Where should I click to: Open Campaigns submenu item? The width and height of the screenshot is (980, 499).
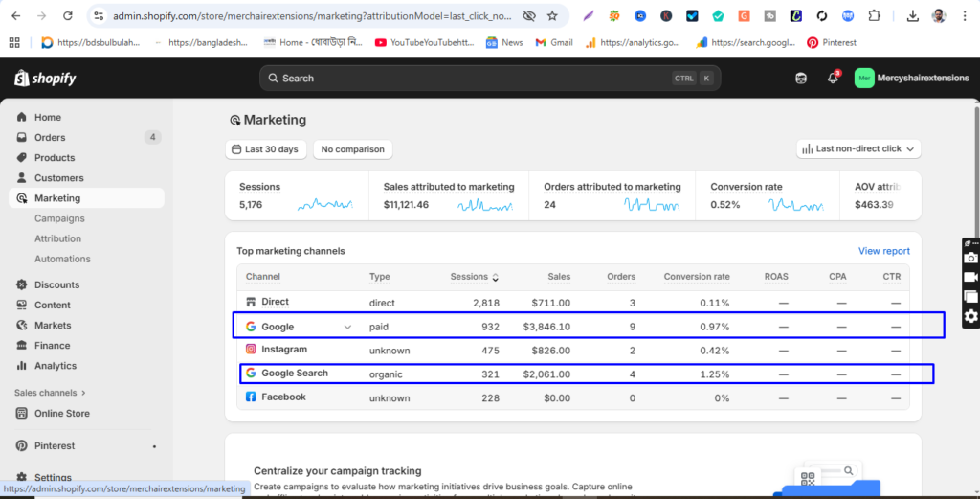pos(59,218)
